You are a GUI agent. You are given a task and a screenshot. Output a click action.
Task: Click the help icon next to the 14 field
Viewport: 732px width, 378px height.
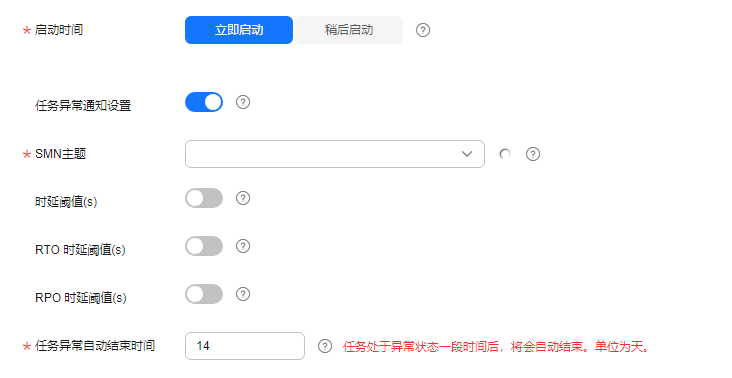[325, 346]
